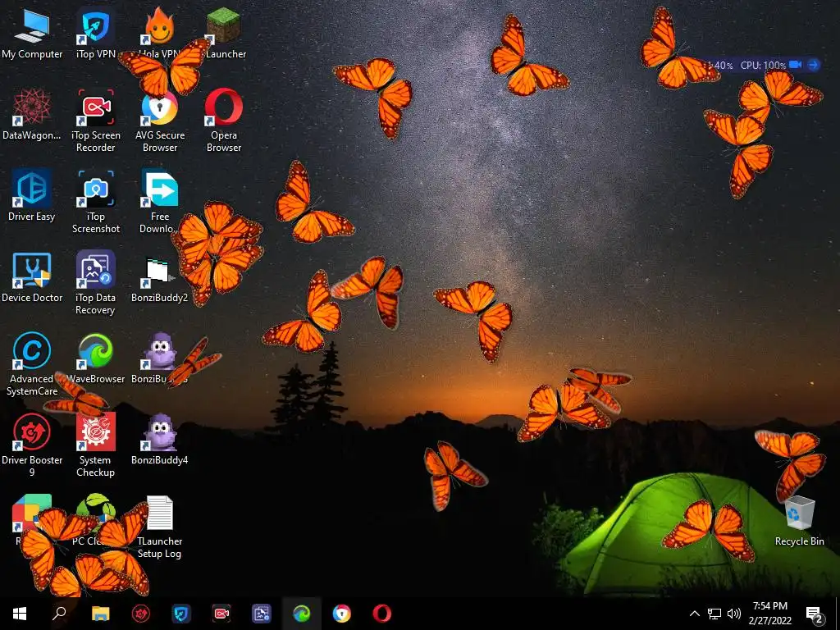Open My Computer desktop icon
The width and height of the screenshot is (840, 630).
32,33
